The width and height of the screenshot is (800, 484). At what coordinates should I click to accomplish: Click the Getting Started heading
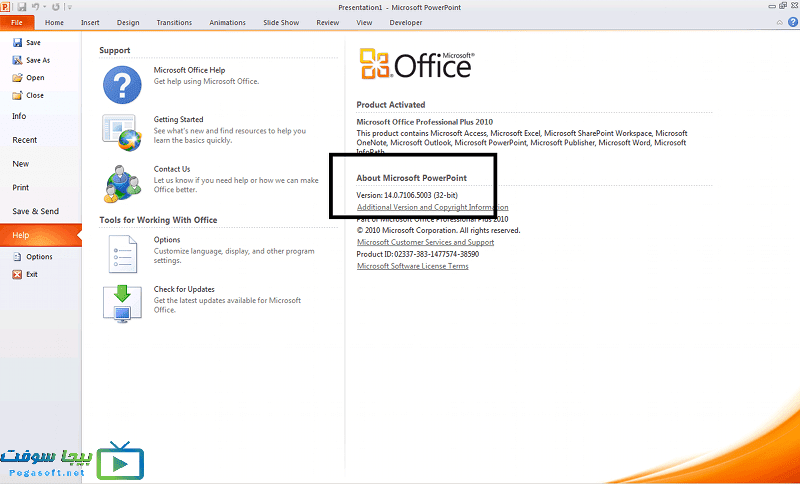tap(179, 119)
